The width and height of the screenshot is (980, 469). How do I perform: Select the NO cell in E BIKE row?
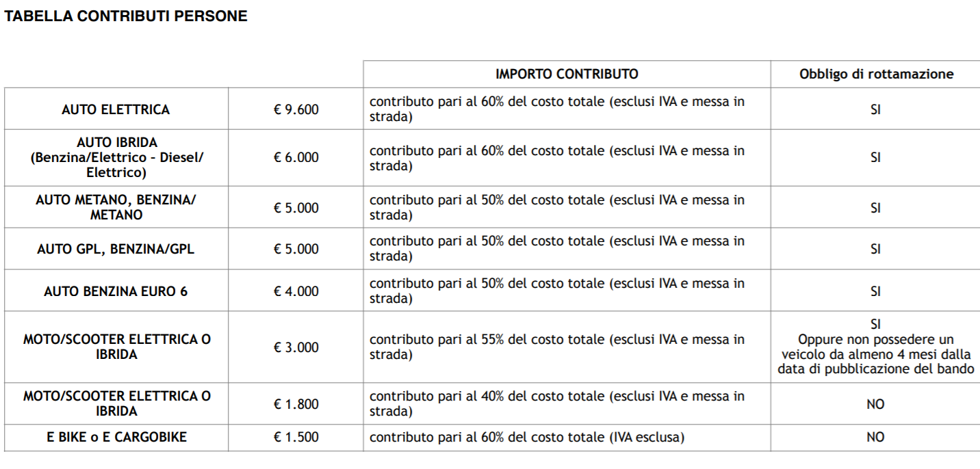tap(875, 438)
